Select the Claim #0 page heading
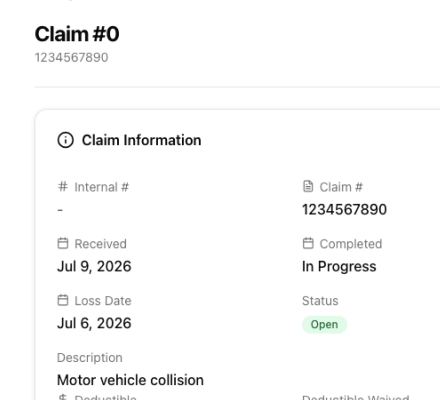Viewport: 440px width, 400px height. [77, 34]
